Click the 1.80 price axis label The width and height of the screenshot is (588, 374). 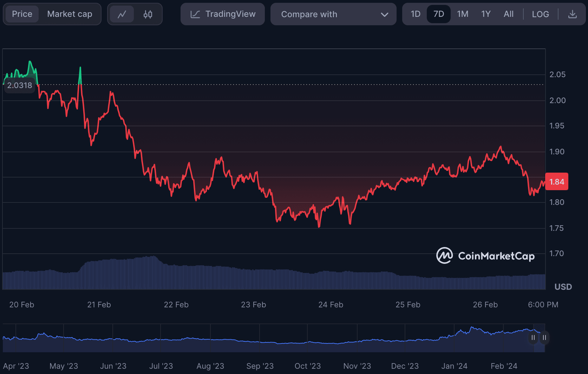(557, 202)
